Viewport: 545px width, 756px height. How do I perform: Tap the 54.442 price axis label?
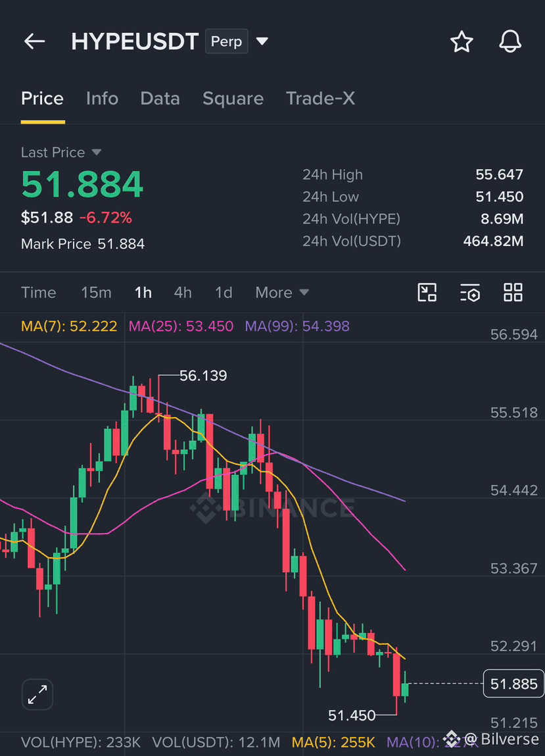[x=513, y=490]
